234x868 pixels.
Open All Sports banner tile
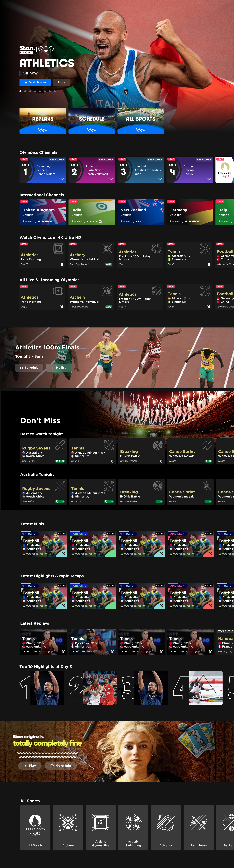(x=141, y=121)
